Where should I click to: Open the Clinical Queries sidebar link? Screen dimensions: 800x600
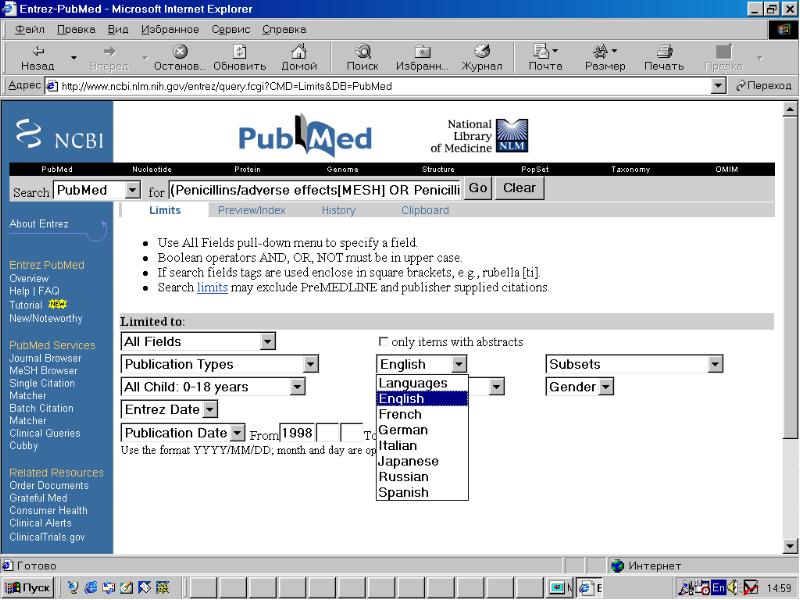(x=44, y=433)
